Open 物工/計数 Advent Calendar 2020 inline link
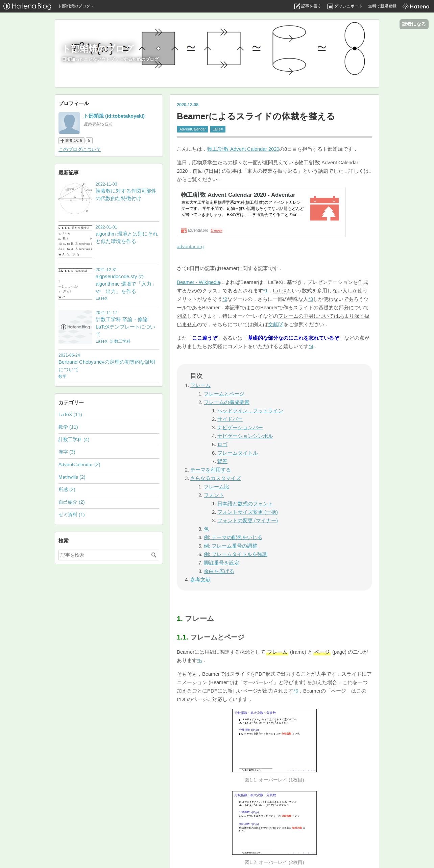Screen dimensions: 434x868 (243, 149)
